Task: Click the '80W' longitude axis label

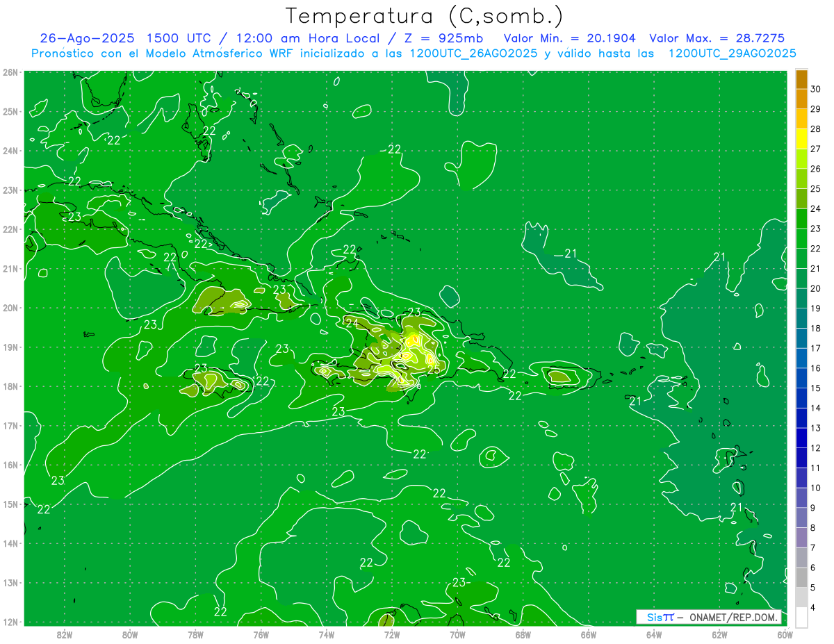Action: (x=130, y=634)
